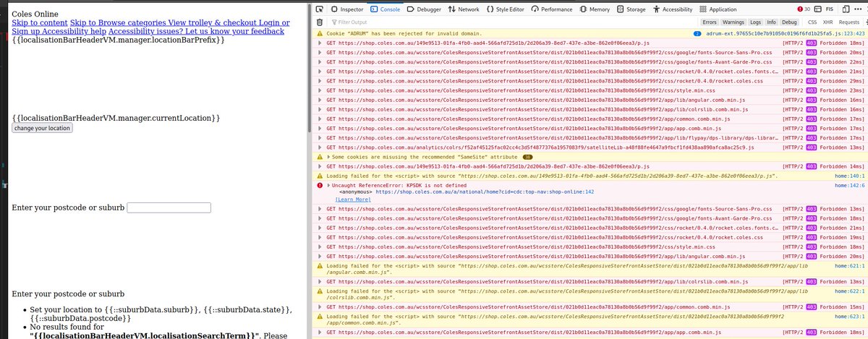
Task: Open the Debugger tab
Action: pos(422,9)
